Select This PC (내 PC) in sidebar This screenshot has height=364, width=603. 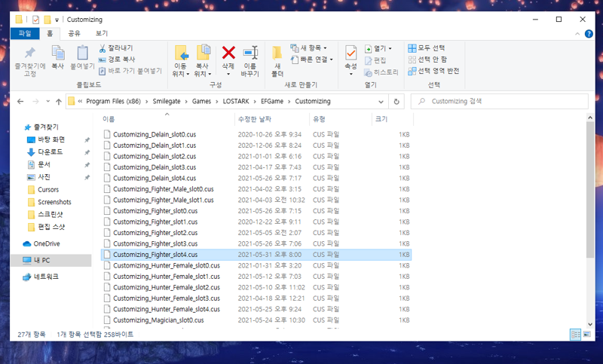point(51,260)
